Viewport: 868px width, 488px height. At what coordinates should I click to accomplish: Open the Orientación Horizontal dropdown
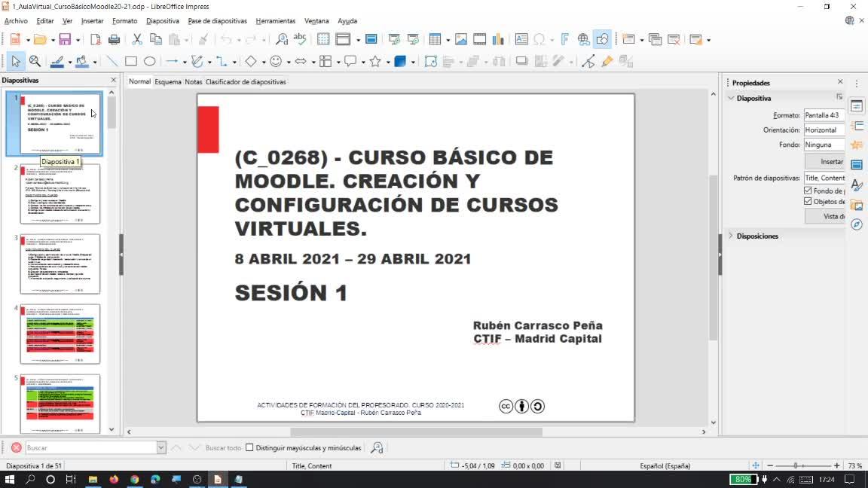824,130
